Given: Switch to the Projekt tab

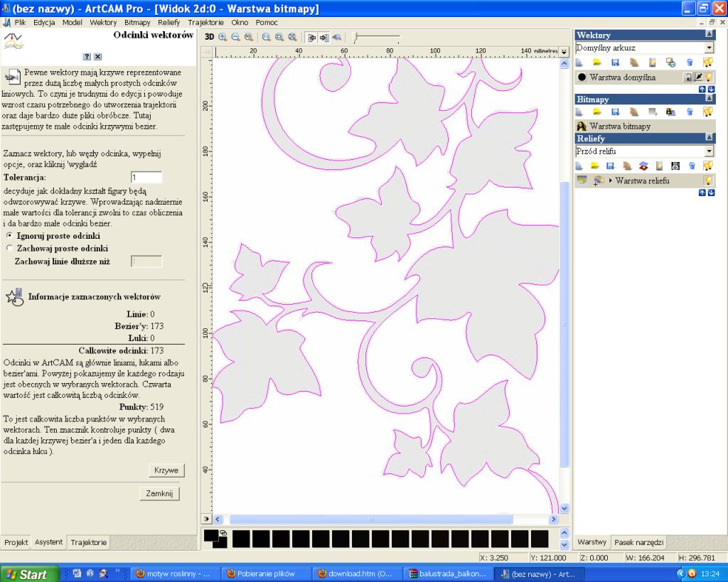Looking at the screenshot, I should coord(16,542).
